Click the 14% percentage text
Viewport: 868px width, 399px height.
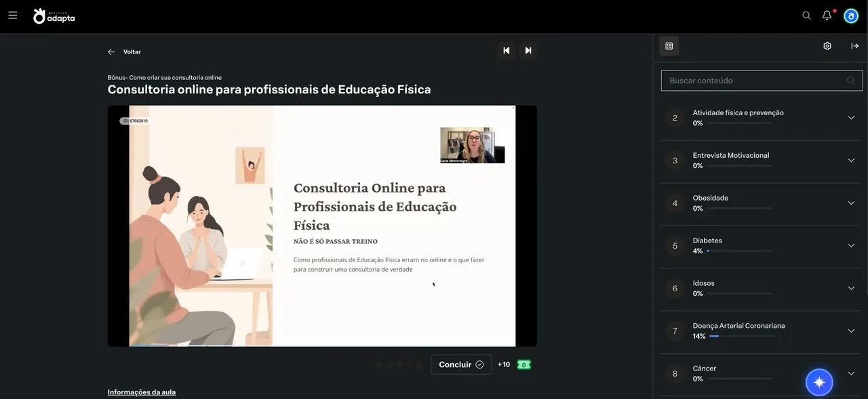[699, 337]
